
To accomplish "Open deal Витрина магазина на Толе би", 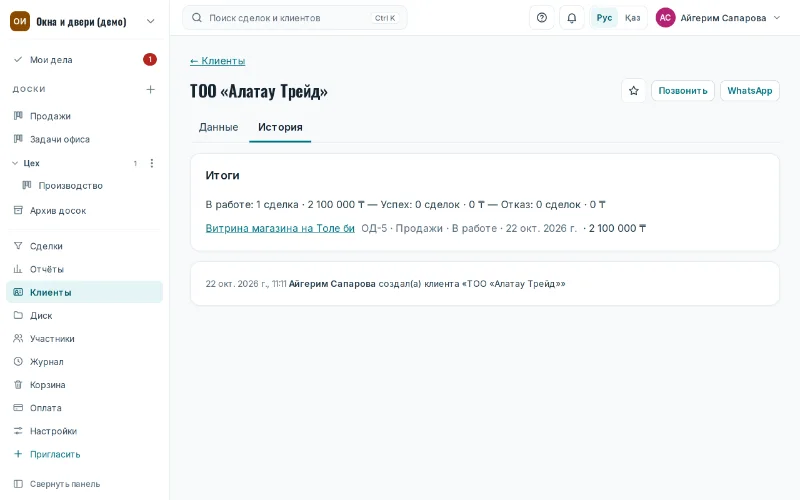I will click(x=280, y=228).
